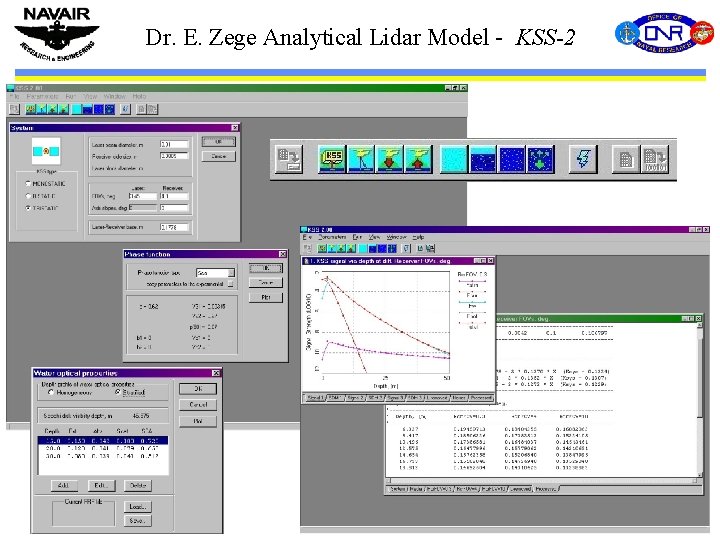Click the blue icon with green down arrow
Image resolution: width=720 pixels, height=540 pixels.
[x=540, y=159]
